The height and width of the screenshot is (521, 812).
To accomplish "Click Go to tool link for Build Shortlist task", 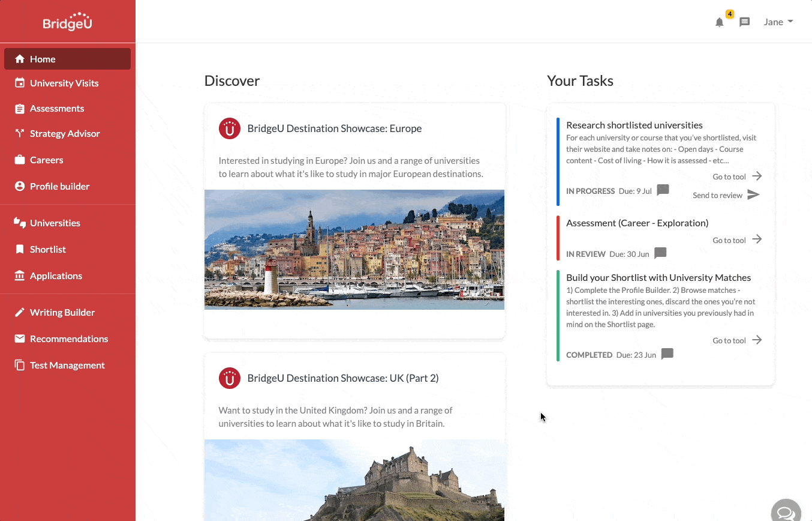I will [729, 340].
